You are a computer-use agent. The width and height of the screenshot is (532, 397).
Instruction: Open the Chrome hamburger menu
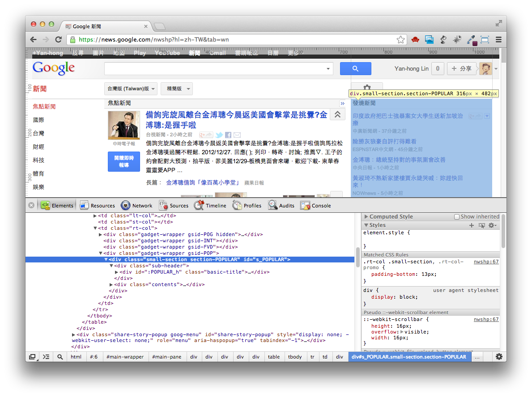pos(498,40)
